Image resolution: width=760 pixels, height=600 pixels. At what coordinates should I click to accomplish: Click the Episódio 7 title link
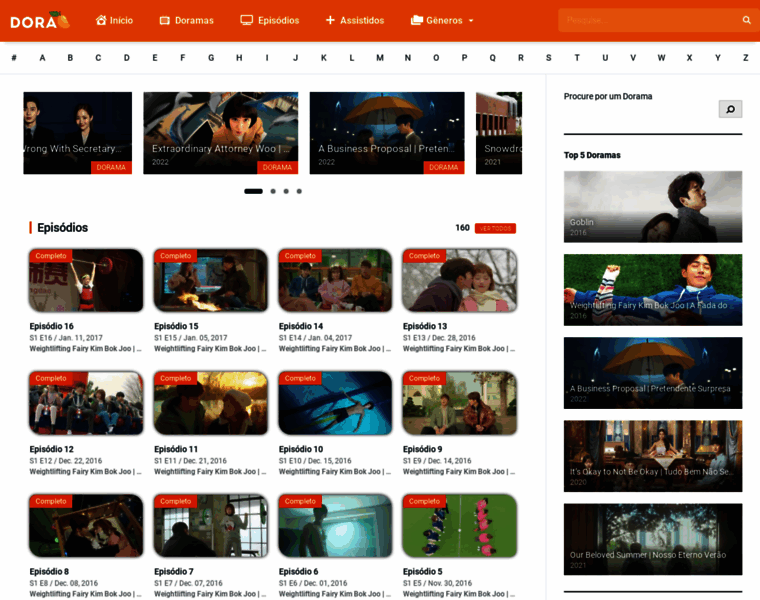tap(174, 571)
